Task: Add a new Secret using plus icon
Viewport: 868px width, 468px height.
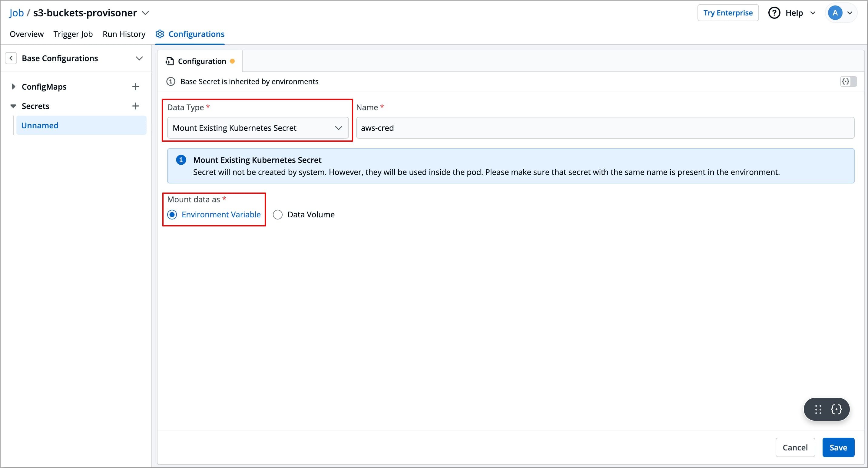Action: click(135, 106)
